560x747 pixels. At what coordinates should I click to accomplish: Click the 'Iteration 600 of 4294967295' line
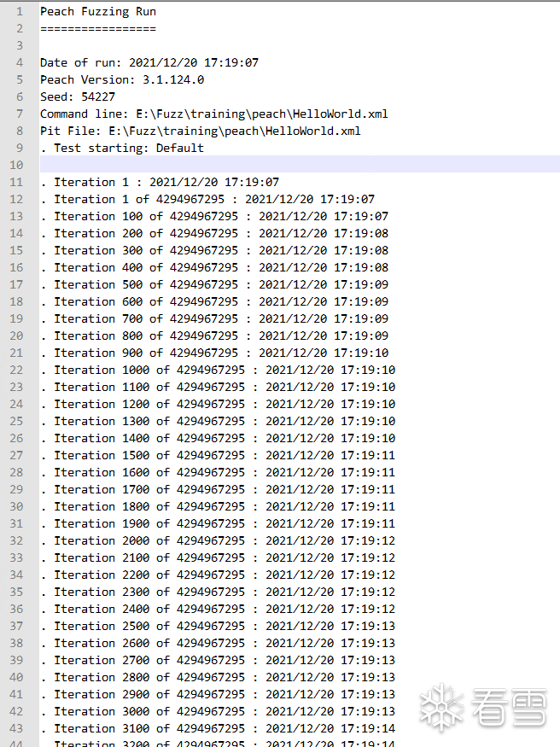[213, 301]
